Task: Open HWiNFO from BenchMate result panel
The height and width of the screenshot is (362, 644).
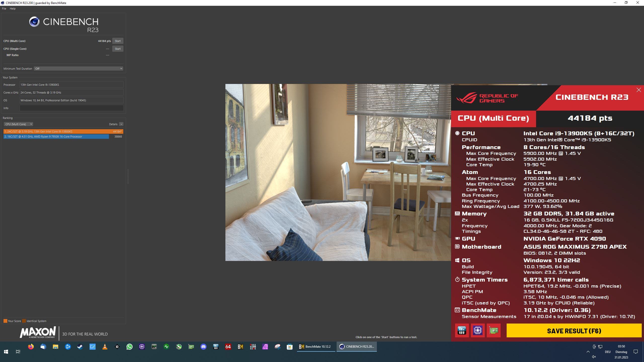Action: pyautogui.click(x=462, y=330)
